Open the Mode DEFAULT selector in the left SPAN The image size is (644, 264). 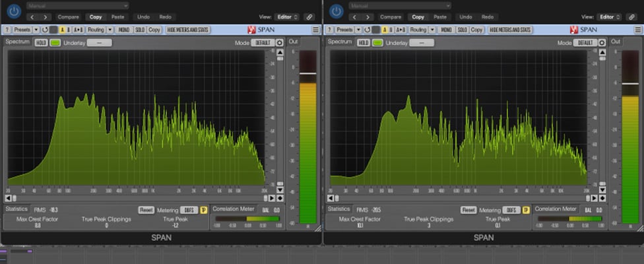263,43
